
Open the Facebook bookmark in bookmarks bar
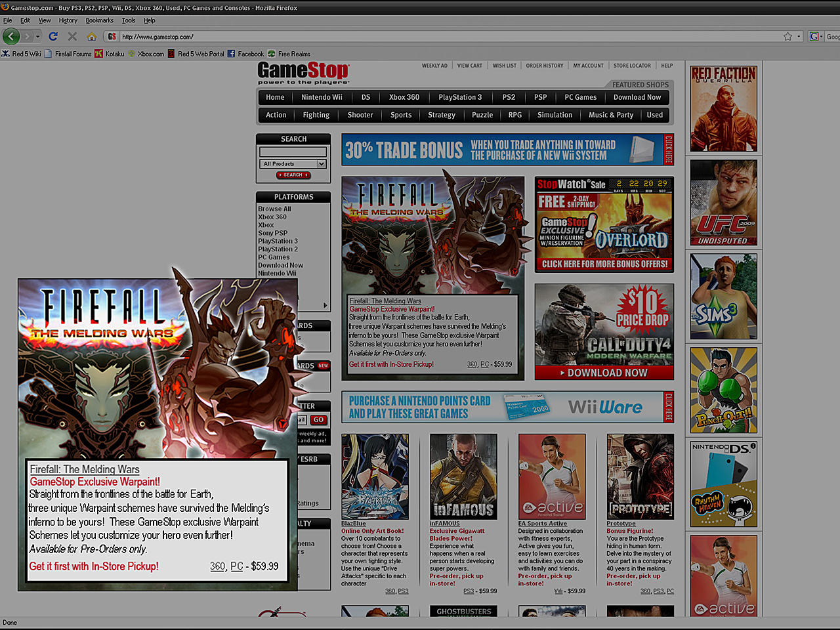pyautogui.click(x=245, y=54)
